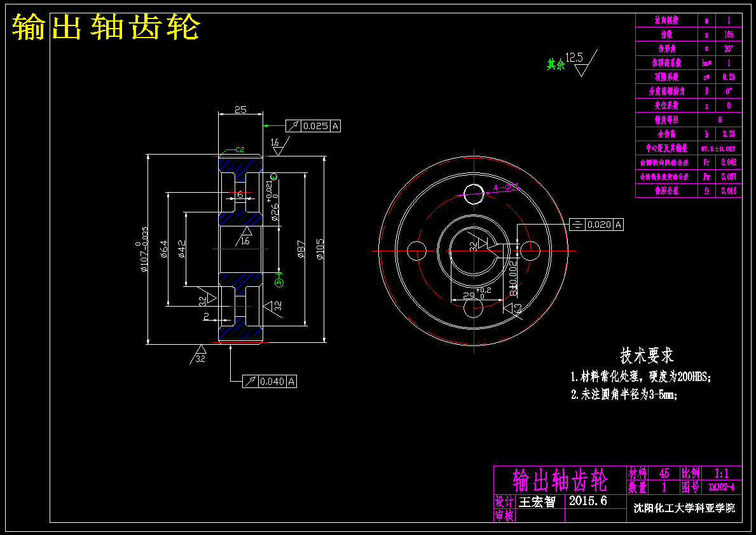Select the 45 material value
Image resolution: width=756 pixels, height=535 pixels.
point(664,473)
